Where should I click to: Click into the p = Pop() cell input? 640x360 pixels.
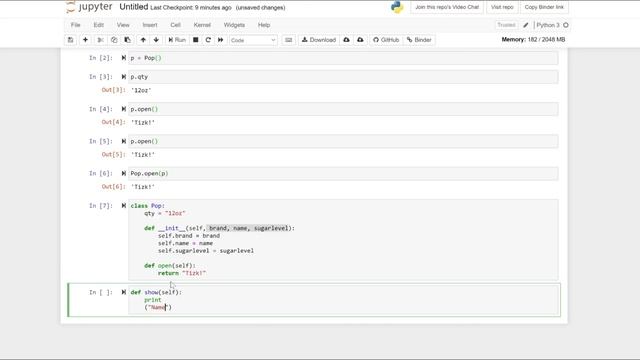[343, 58]
